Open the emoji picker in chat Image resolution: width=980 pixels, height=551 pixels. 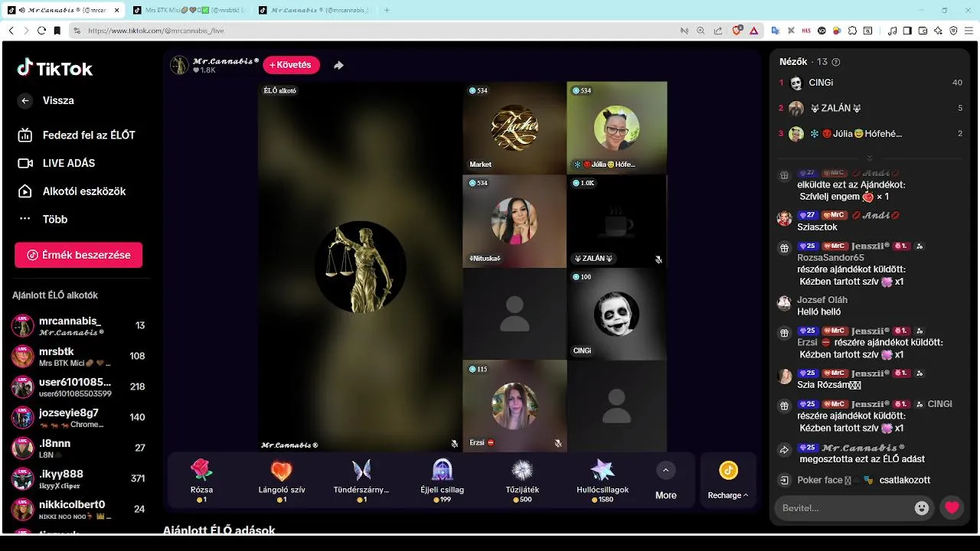(922, 507)
